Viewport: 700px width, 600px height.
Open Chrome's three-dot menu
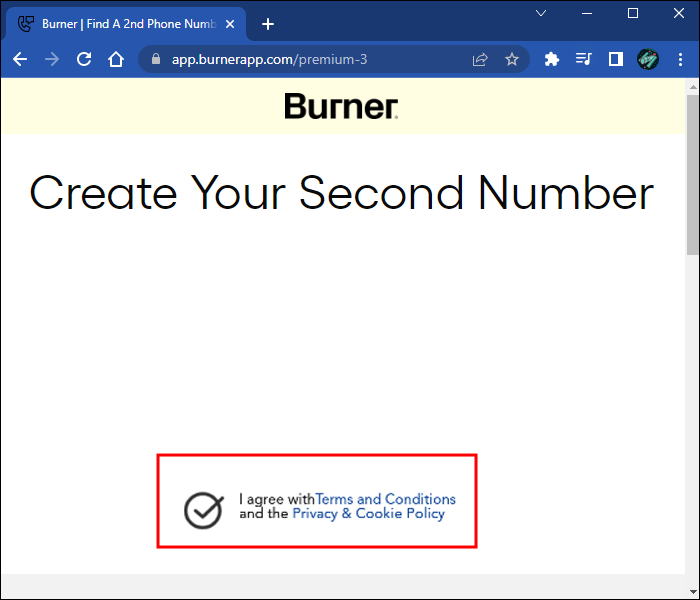(x=680, y=59)
